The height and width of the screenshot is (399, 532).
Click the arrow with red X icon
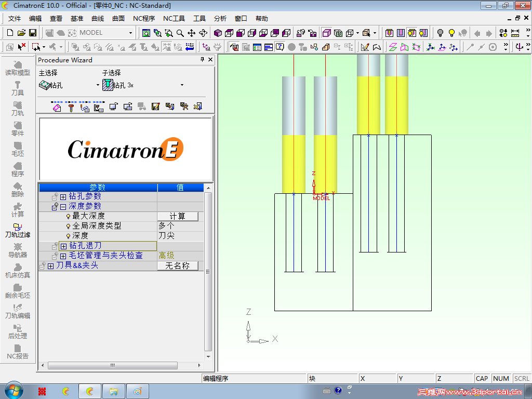coord(21,47)
